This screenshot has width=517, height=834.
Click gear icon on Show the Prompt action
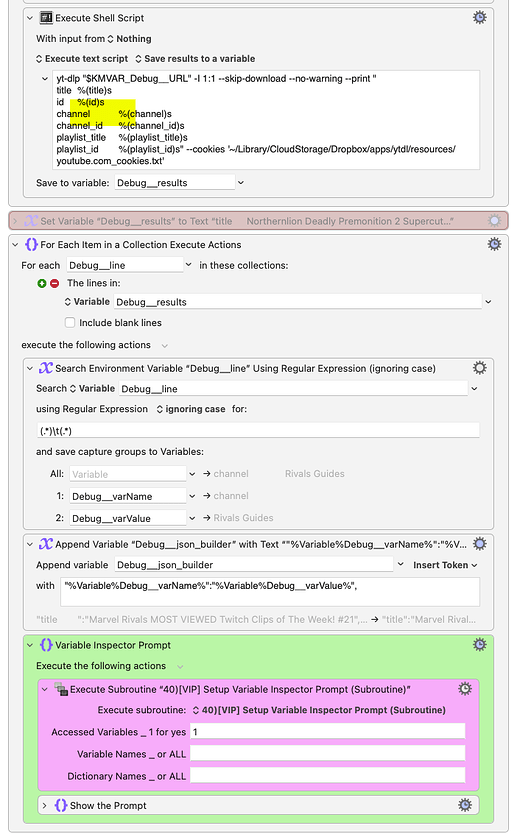point(464,805)
